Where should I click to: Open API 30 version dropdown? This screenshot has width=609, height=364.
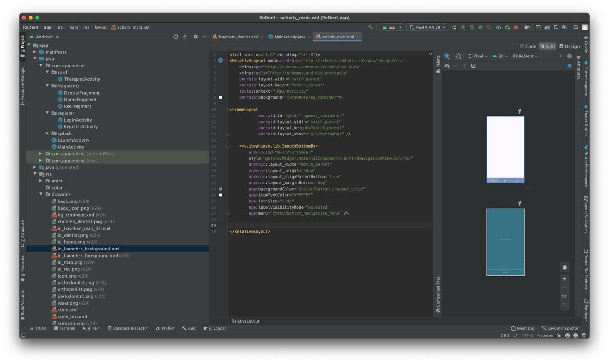click(500, 56)
